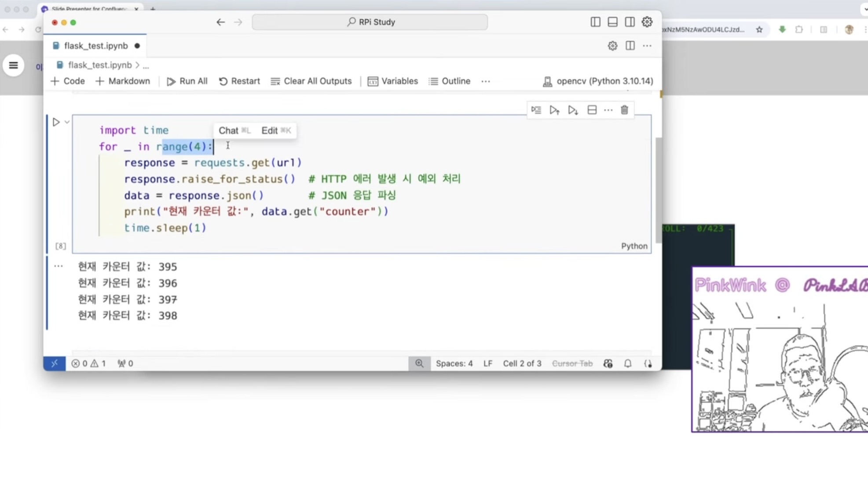The width and height of the screenshot is (868, 495).
Task: Click the Split Cell icon
Action: pos(592,110)
